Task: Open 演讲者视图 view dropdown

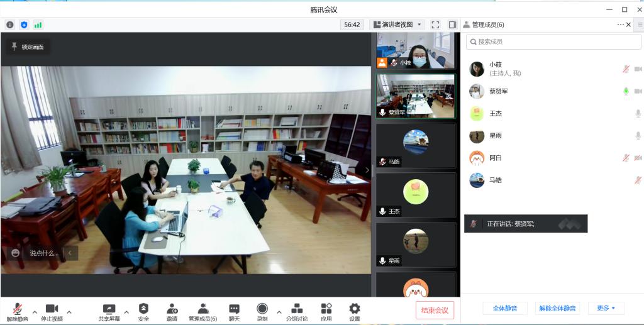Action: click(397, 25)
